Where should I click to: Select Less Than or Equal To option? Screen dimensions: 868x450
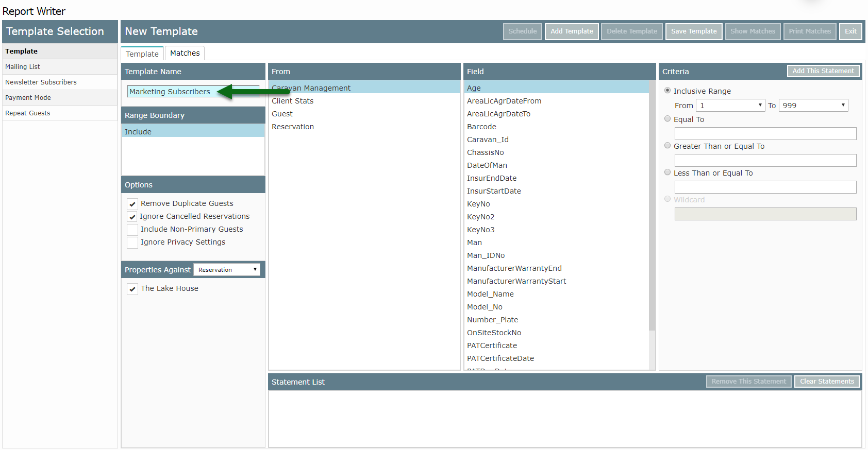click(x=667, y=172)
